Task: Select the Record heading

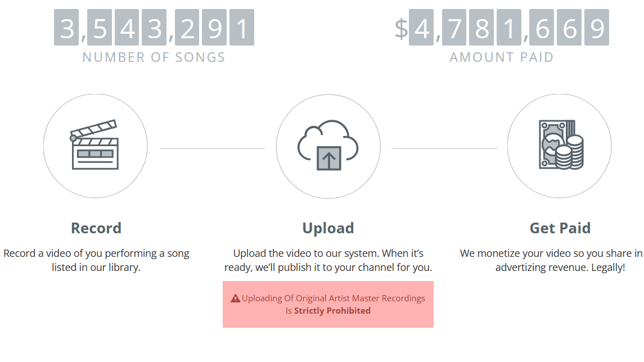Action: [96, 228]
